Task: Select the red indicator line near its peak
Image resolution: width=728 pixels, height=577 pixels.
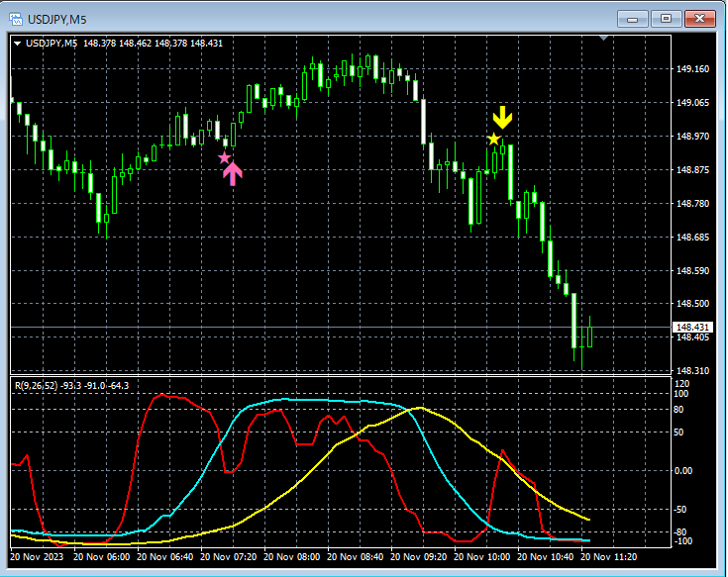Action: pos(161,395)
